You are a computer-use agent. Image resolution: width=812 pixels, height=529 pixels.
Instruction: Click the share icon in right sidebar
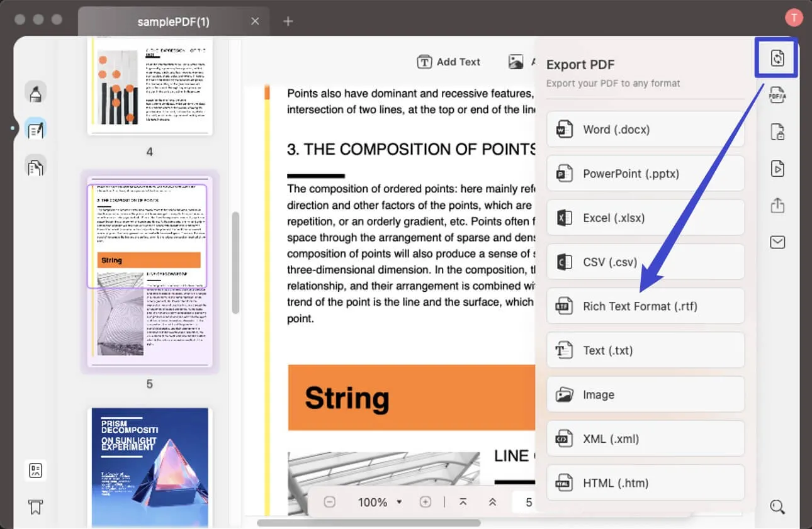tap(777, 205)
